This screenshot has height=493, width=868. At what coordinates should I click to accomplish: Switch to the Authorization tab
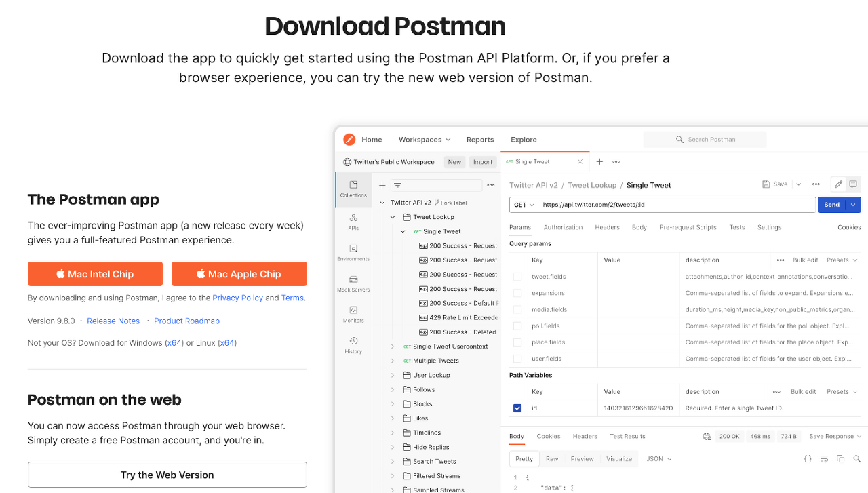[x=563, y=228]
